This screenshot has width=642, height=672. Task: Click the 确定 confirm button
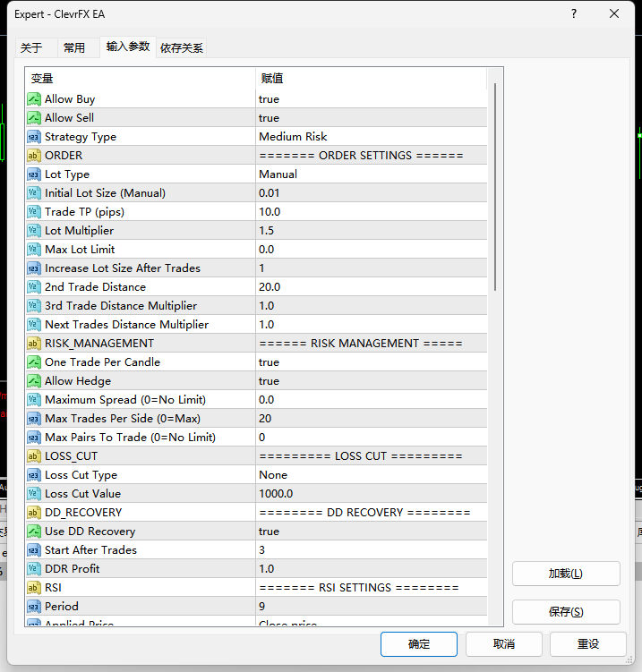[418, 643]
